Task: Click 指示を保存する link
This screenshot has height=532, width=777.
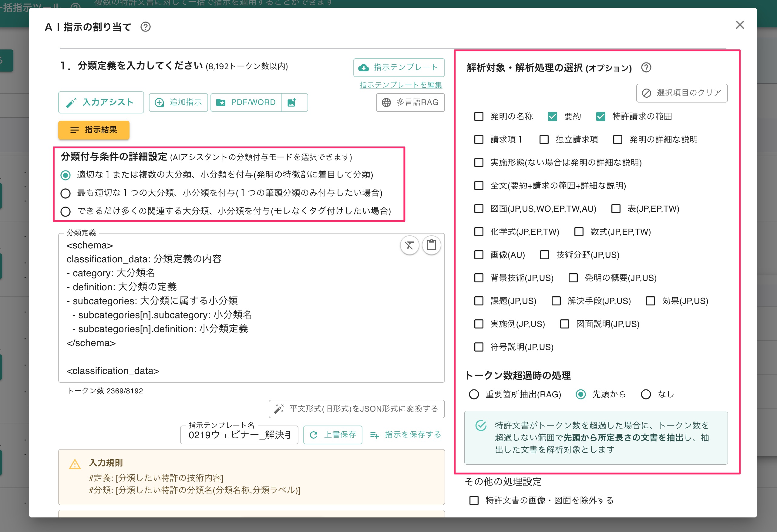Action: point(405,435)
